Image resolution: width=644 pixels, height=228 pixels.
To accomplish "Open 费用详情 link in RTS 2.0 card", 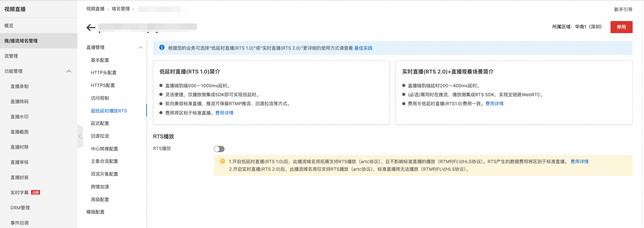I will coord(494,103).
